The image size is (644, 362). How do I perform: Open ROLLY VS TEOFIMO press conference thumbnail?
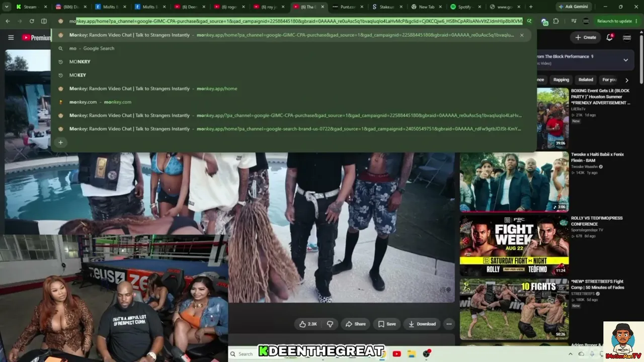[x=514, y=246]
